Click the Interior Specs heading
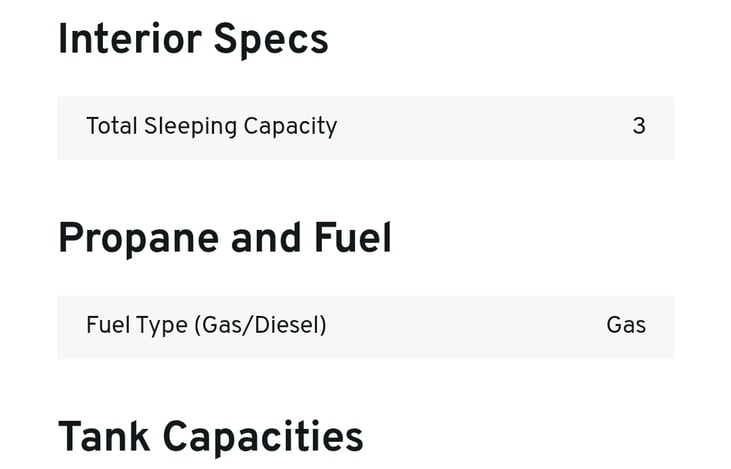Viewport: 731px width, 469px height. click(x=193, y=40)
